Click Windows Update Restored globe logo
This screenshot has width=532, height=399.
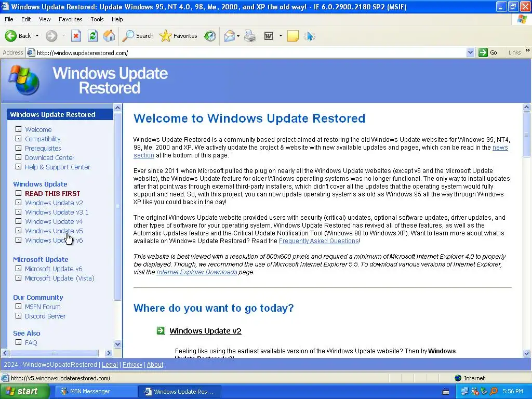coord(24,81)
